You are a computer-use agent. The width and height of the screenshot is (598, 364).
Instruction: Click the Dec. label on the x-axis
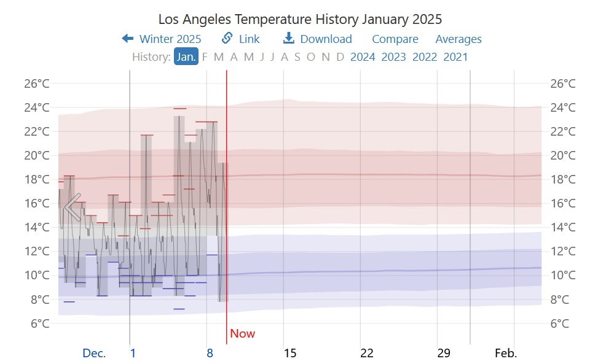(94, 353)
